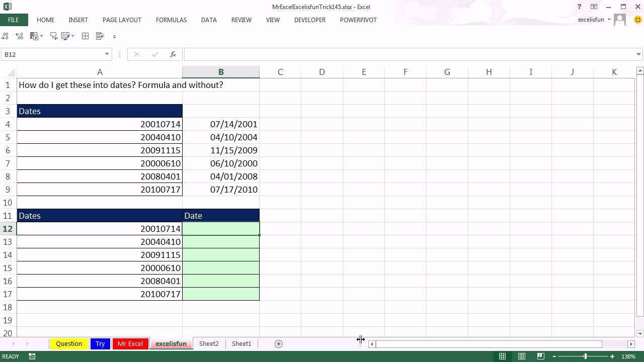
Task: Click the Enter checkmark icon
Action: point(155,54)
